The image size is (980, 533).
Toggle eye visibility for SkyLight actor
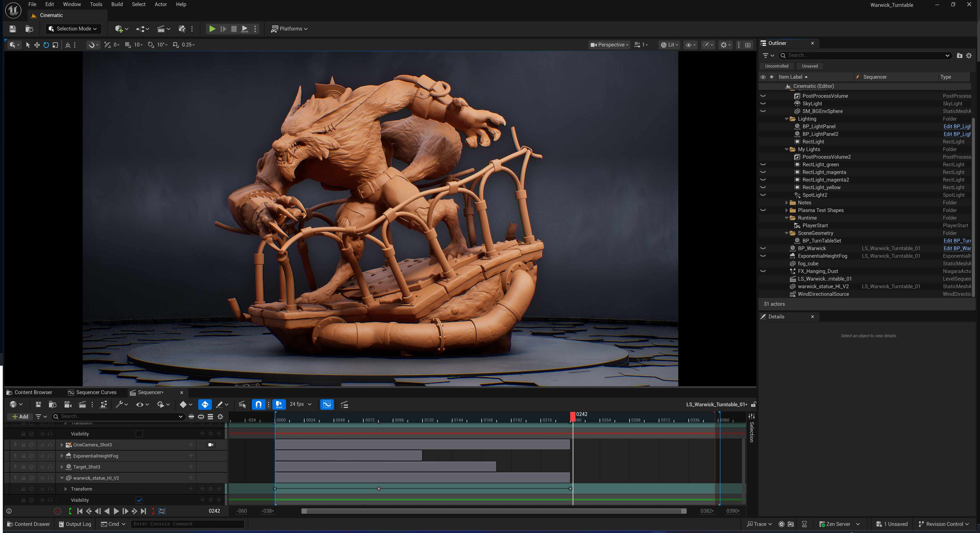[763, 104]
